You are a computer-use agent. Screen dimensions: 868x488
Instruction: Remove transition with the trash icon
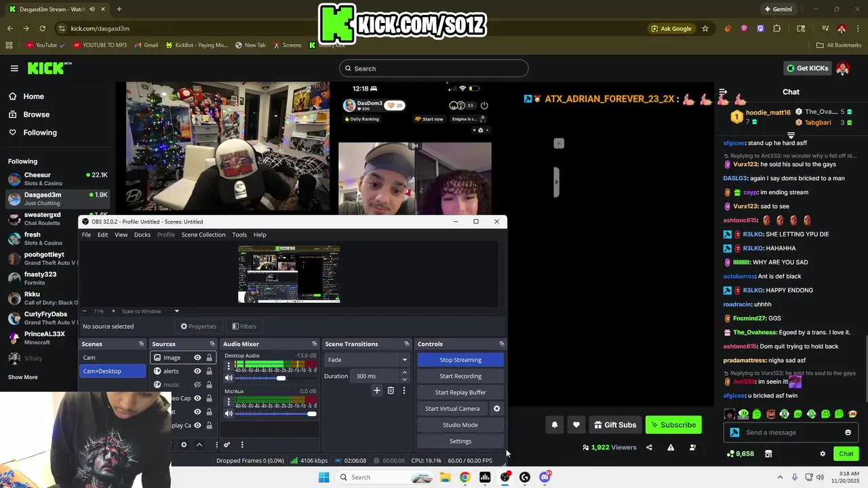[x=391, y=390]
